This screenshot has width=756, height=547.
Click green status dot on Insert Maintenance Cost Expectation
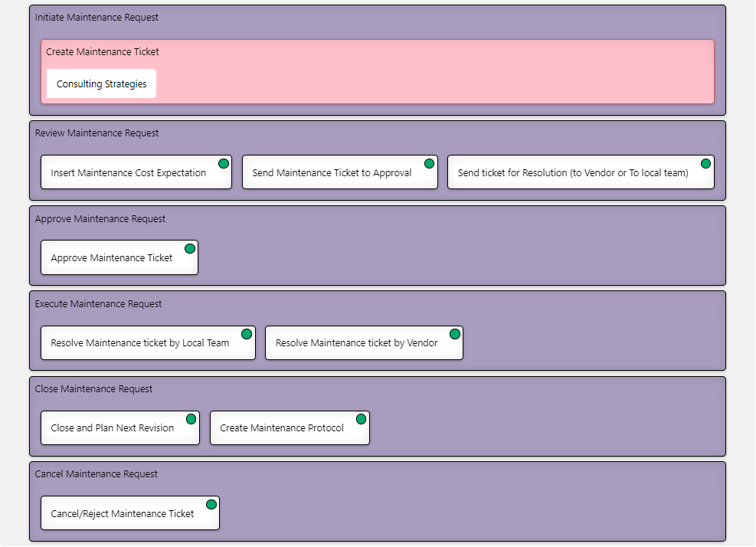tap(224, 164)
